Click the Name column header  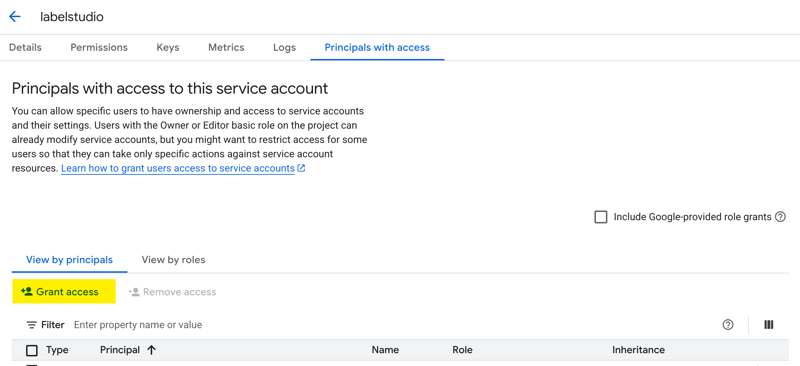click(385, 350)
